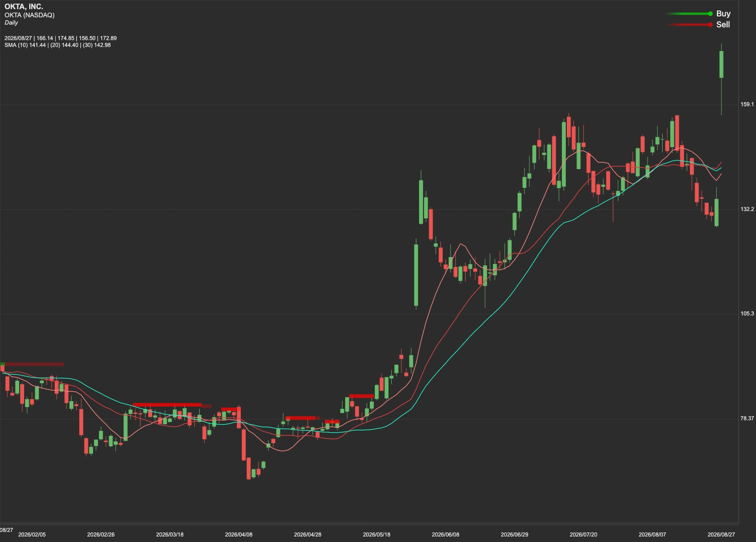Click the 2026/05/18 date axis label
The image size is (756, 542).
pos(376,535)
